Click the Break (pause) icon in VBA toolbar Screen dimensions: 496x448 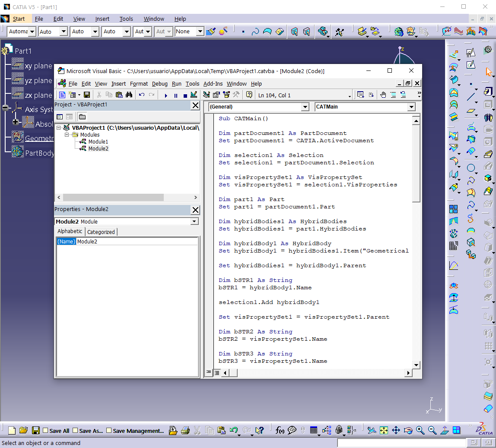[x=175, y=95]
